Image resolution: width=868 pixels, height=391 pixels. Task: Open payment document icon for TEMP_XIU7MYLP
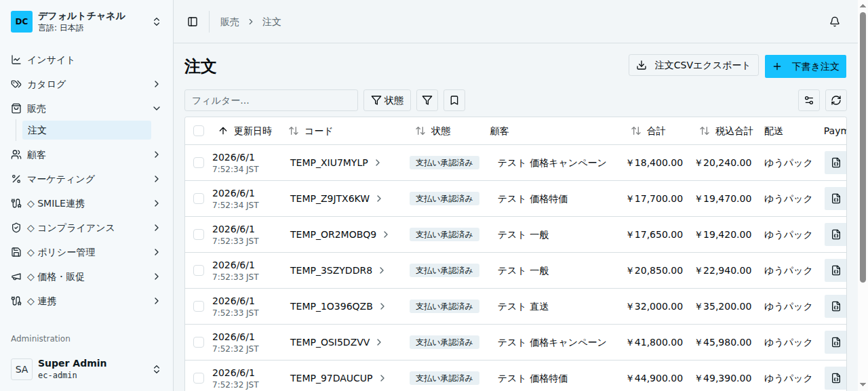(x=835, y=163)
